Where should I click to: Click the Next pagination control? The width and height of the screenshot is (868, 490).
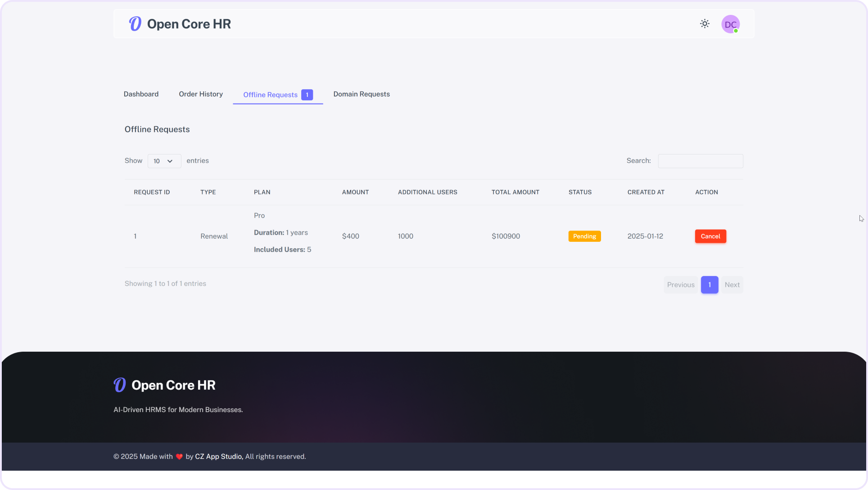coord(732,285)
